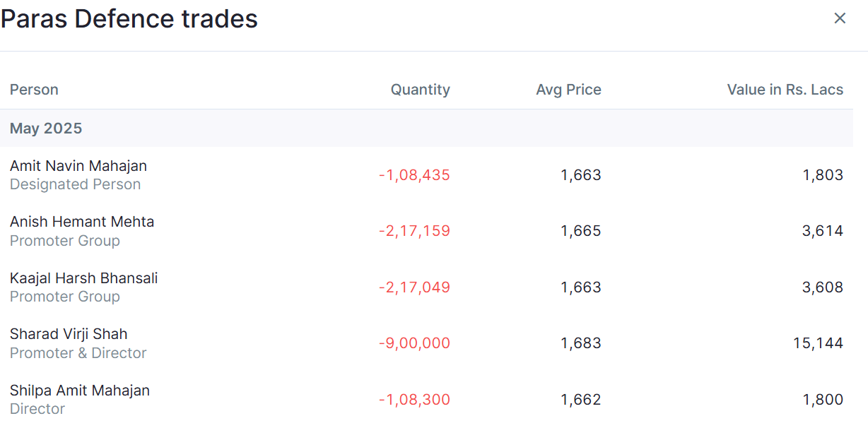Click the Value in Rs. Lacs header
Image resolution: width=868 pixels, height=428 pixels.
tap(785, 90)
